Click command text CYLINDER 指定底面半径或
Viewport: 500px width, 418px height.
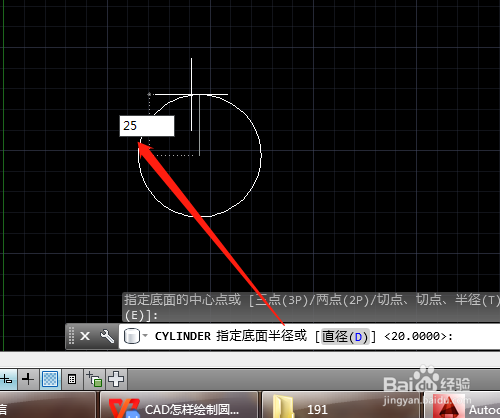pos(230,336)
